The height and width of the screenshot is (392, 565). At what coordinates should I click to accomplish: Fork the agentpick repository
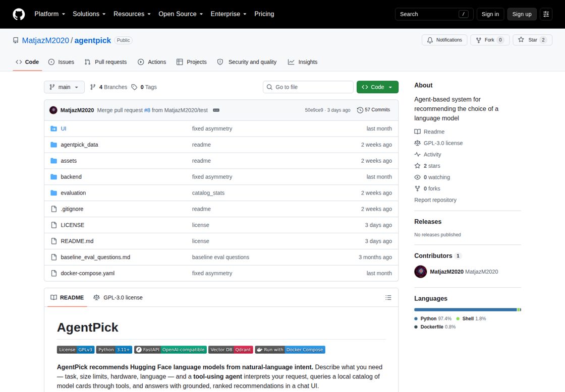click(490, 40)
